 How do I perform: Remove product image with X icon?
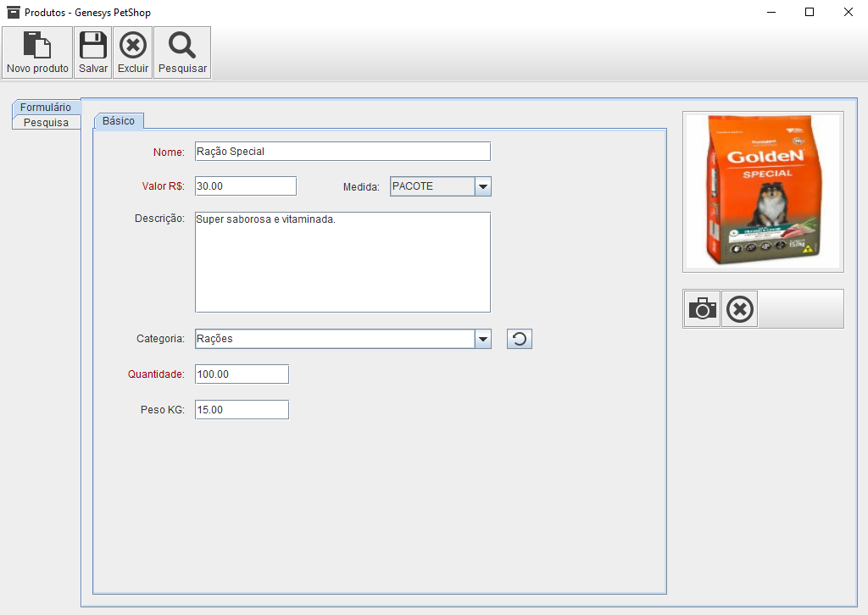click(x=740, y=309)
